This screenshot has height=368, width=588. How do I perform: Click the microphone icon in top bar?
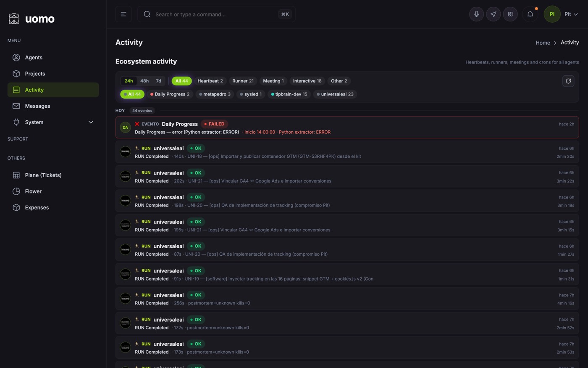(476, 14)
